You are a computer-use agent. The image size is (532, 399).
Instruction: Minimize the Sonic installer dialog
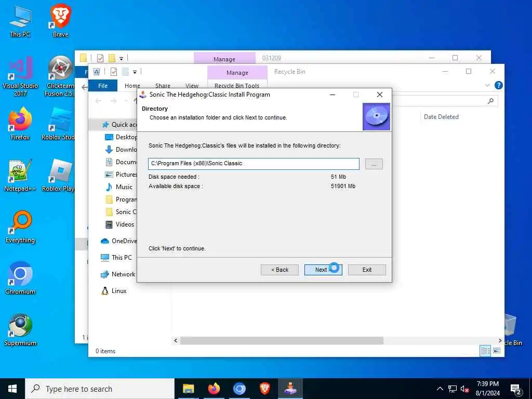coord(332,95)
